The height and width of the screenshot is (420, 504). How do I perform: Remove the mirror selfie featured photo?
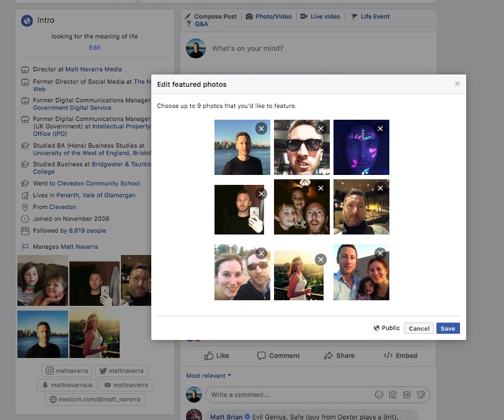262,194
